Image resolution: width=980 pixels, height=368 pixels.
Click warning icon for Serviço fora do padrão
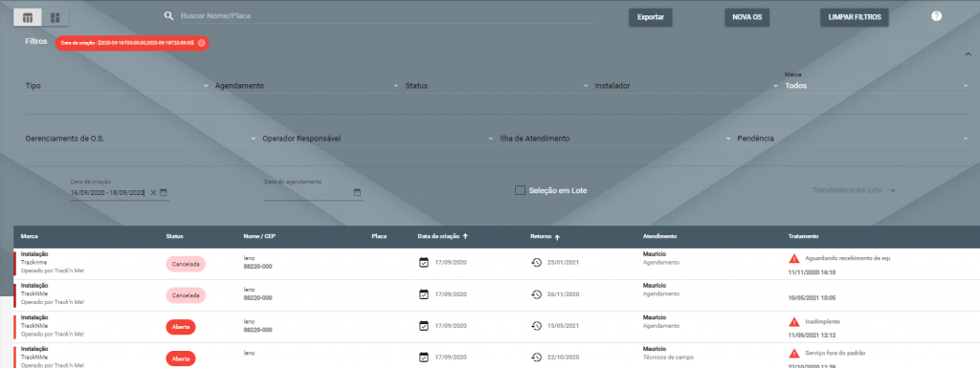[794, 353]
